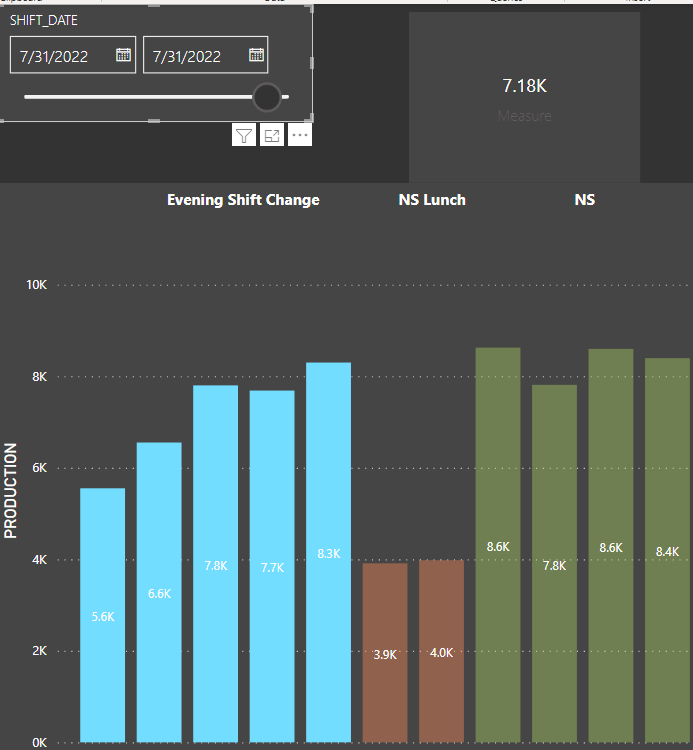Screen dimensions: 693x750
Task: Click the SHIFT_DATE slider end handle
Action: click(267, 97)
